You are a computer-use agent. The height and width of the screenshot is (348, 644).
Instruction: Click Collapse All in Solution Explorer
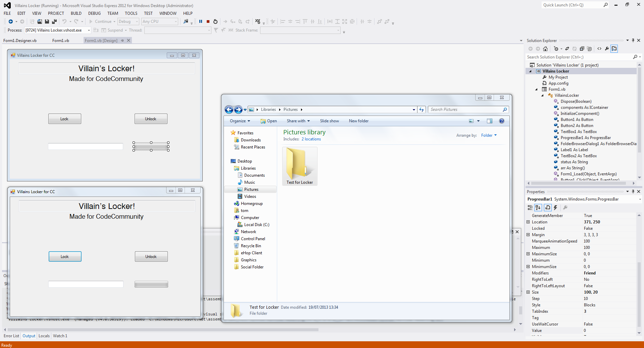pyautogui.click(x=582, y=49)
